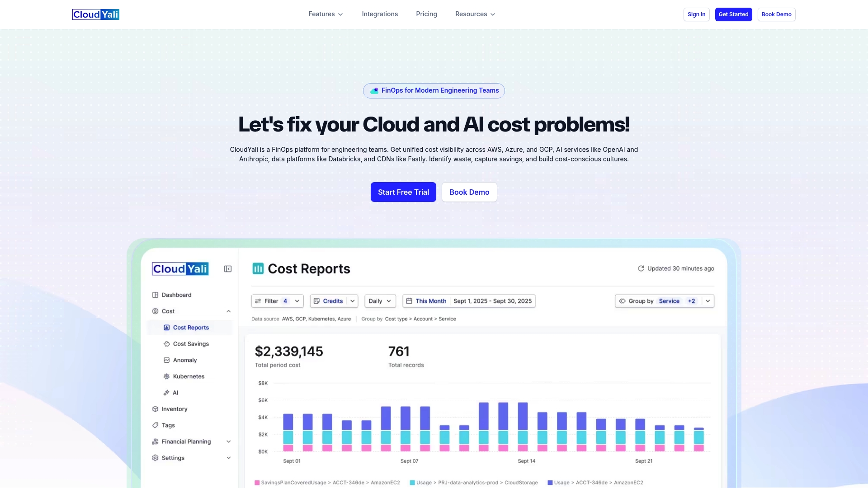This screenshot has width=868, height=488.
Task: Click the filter count badge 4
Action: tap(285, 301)
